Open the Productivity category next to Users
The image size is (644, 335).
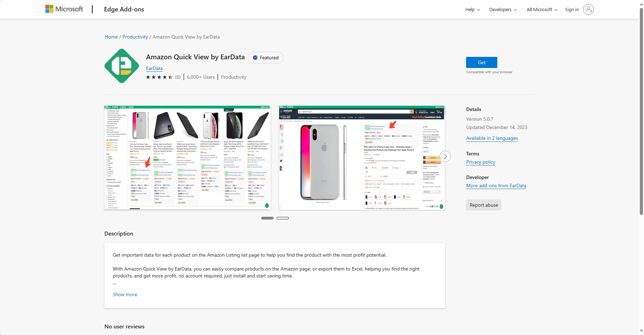pos(234,77)
